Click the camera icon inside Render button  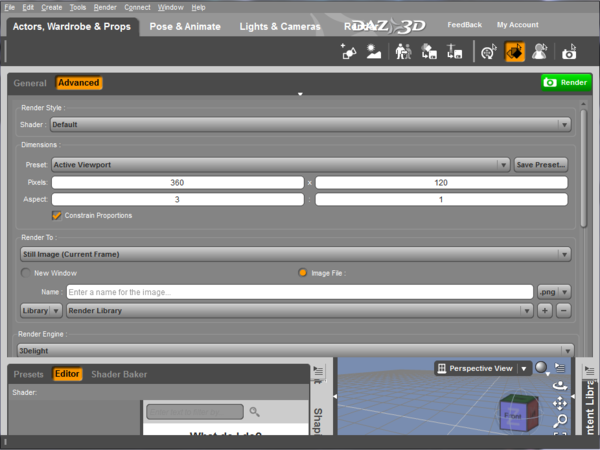click(550, 82)
